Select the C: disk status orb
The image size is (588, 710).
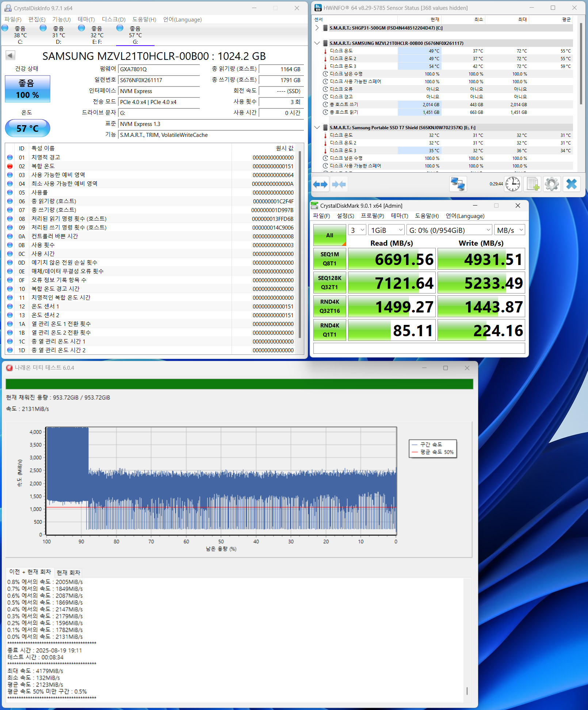pos(5,28)
